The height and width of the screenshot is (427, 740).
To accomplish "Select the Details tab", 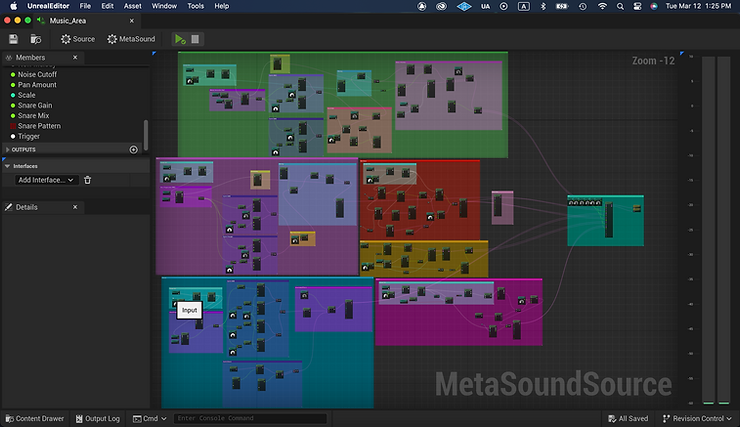I will click(x=26, y=207).
